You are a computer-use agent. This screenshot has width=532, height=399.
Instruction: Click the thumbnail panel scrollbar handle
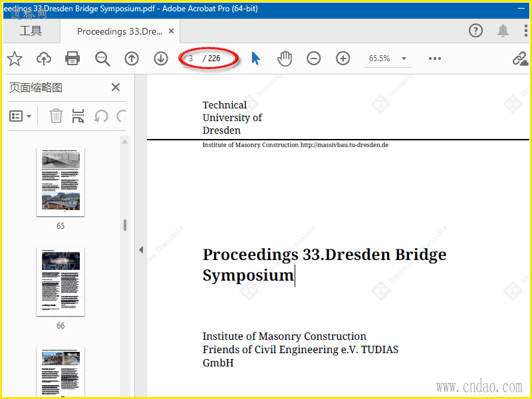click(125, 225)
